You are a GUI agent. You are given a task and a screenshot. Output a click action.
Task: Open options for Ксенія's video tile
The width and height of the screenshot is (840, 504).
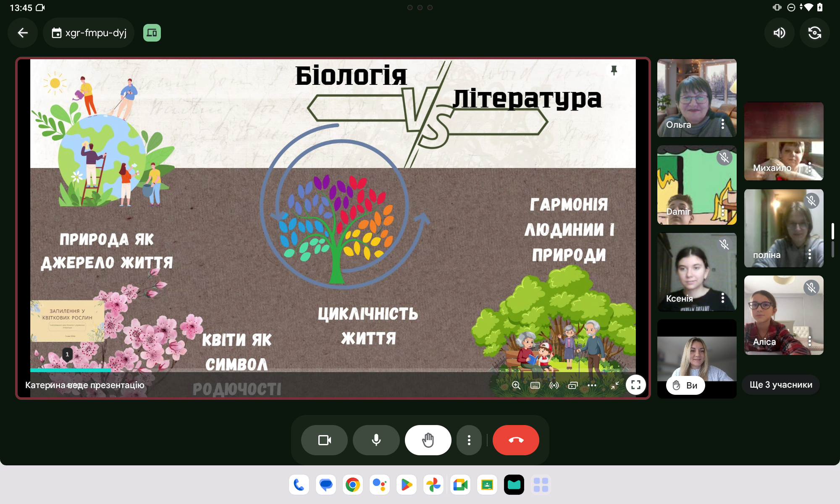722,298
